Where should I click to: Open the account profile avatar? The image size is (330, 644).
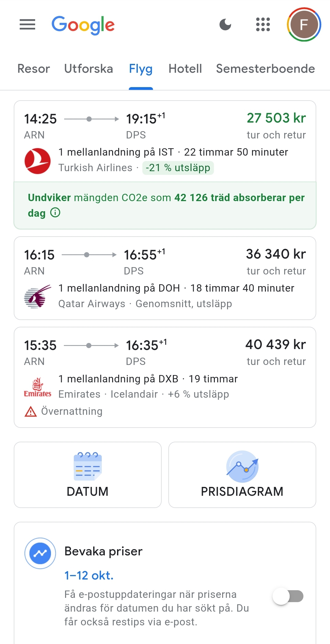point(304,24)
